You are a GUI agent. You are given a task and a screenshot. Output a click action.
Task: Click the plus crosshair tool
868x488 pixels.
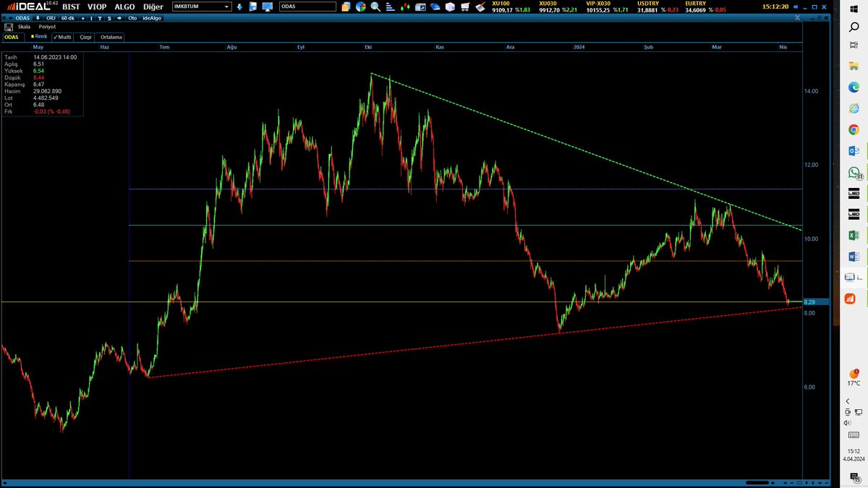point(82,18)
